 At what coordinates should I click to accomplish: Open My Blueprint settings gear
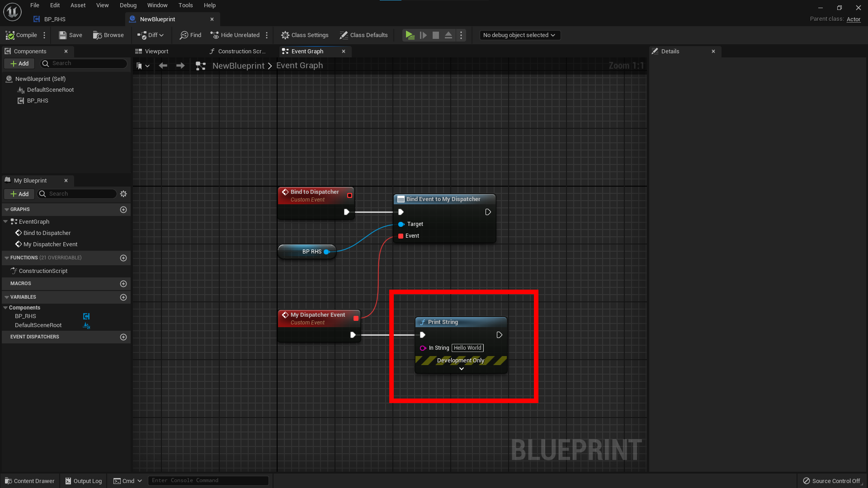pos(123,194)
